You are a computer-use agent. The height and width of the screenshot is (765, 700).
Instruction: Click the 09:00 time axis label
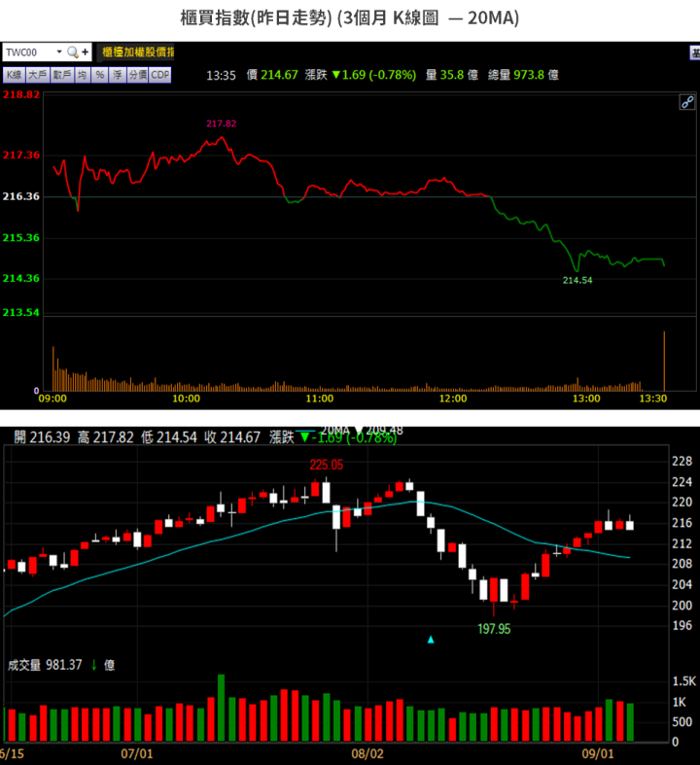pos(52,399)
